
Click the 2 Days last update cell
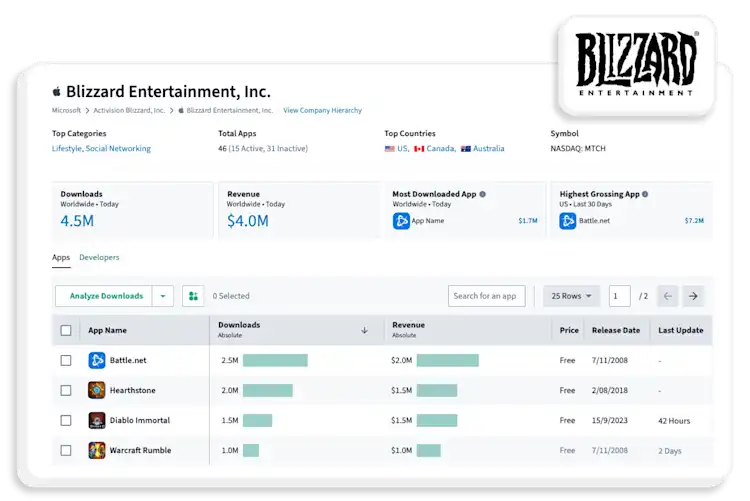[x=670, y=451]
